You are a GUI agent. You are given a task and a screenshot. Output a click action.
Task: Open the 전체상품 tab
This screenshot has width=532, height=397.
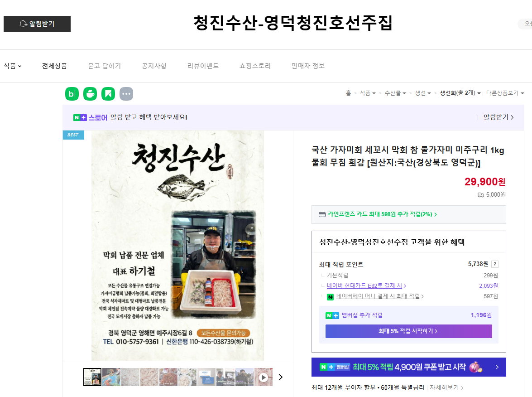click(x=54, y=66)
